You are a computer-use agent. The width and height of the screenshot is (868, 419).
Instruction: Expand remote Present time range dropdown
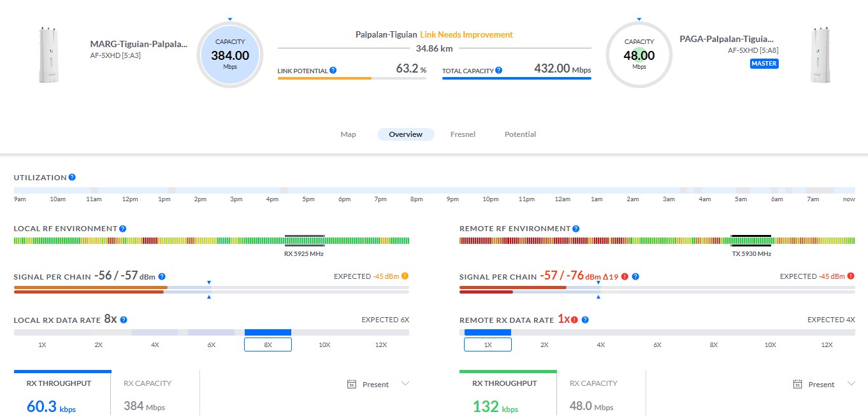tap(851, 384)
